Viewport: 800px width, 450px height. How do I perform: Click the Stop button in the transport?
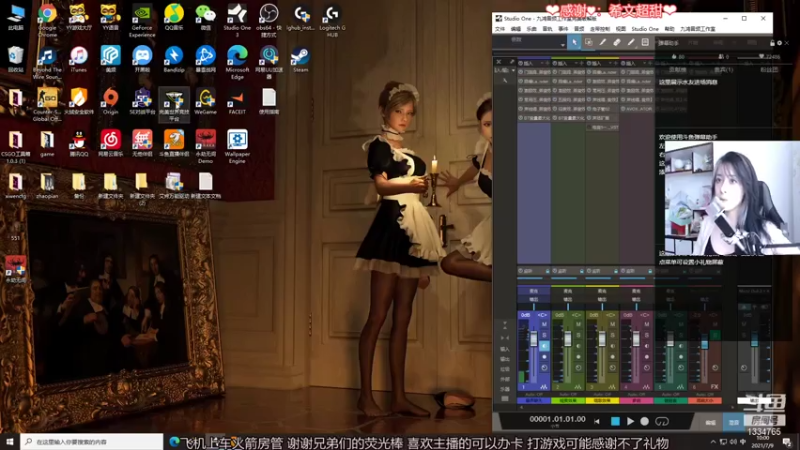coord(615,421)
